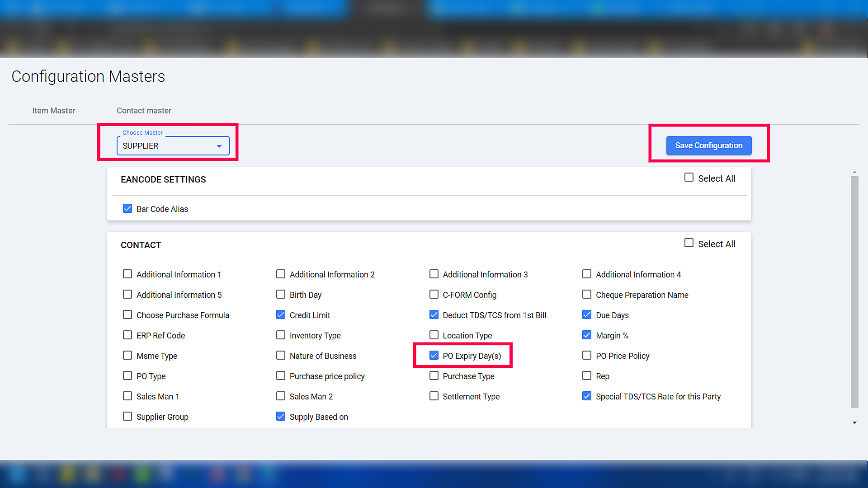Click scrollbar up arrow at top

click(x=854, y=172)
